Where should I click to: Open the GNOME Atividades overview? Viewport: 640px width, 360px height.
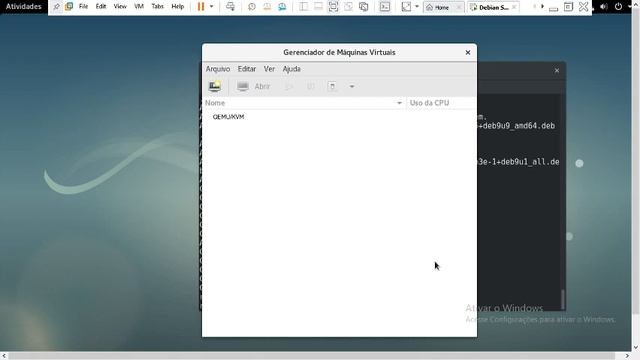coord(23,7)
